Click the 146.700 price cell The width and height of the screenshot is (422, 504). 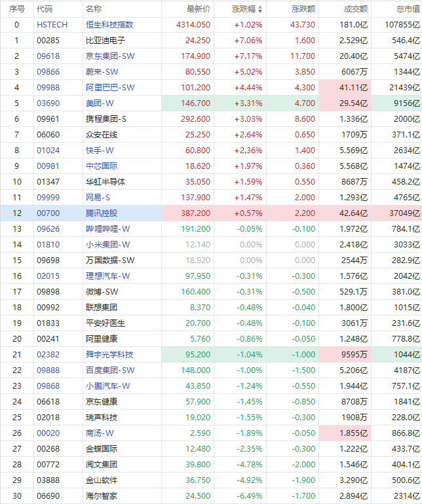coord(187,103)
